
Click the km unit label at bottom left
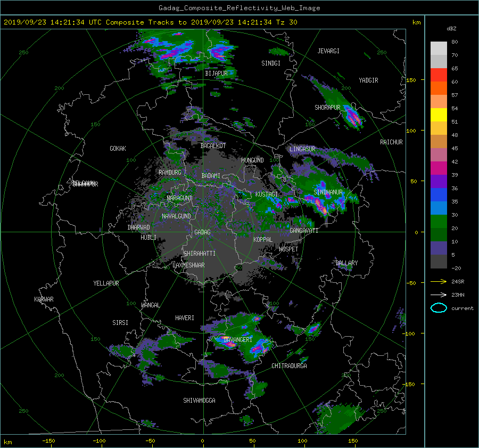point(7,442)
